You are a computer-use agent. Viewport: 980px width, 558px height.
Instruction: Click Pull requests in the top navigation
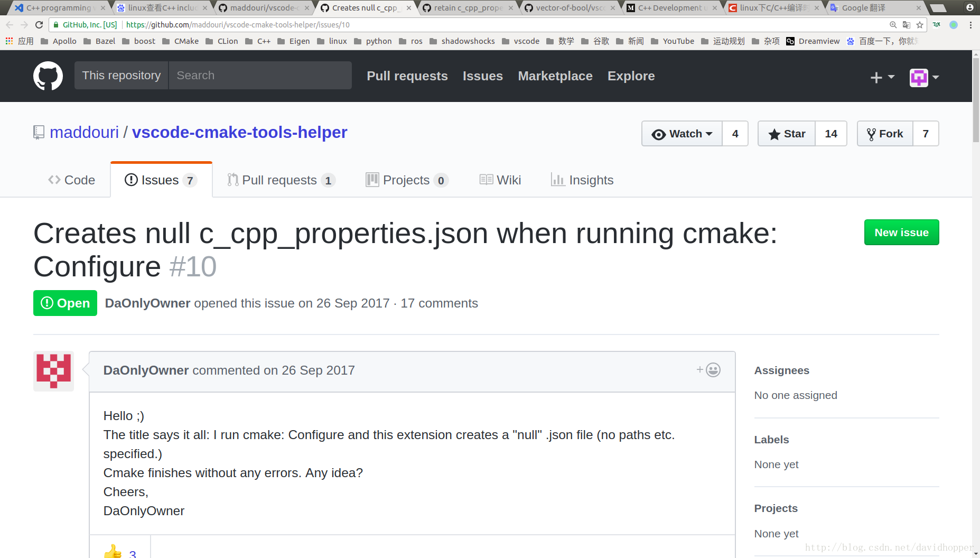click(x=407, y=76)
